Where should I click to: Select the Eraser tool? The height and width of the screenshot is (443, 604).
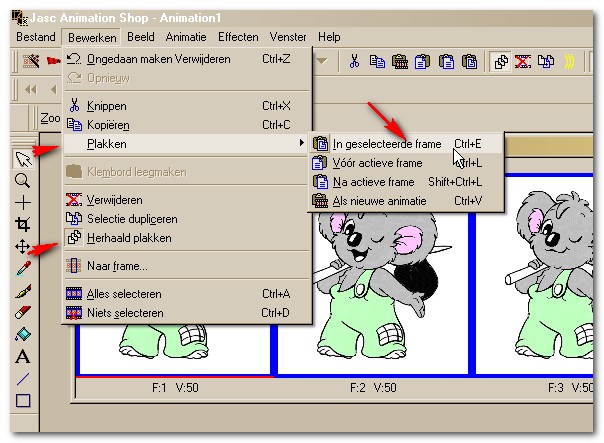[23, 312]
